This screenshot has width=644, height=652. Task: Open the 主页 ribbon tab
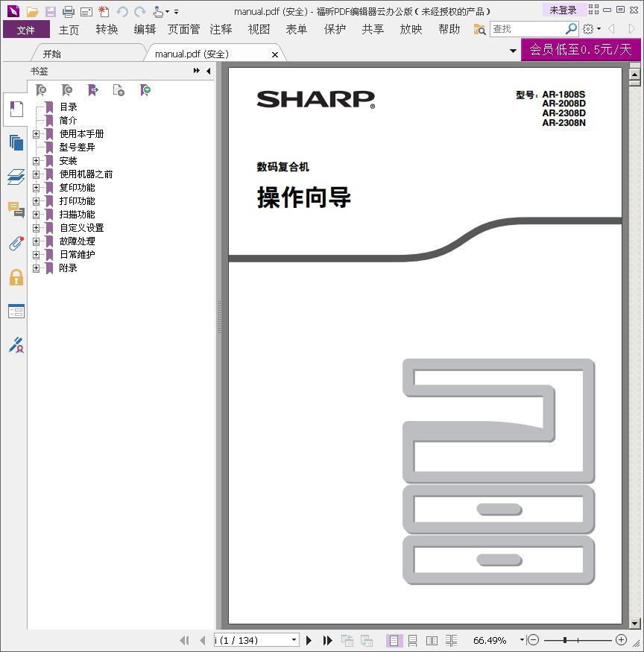tap(69, 30)
